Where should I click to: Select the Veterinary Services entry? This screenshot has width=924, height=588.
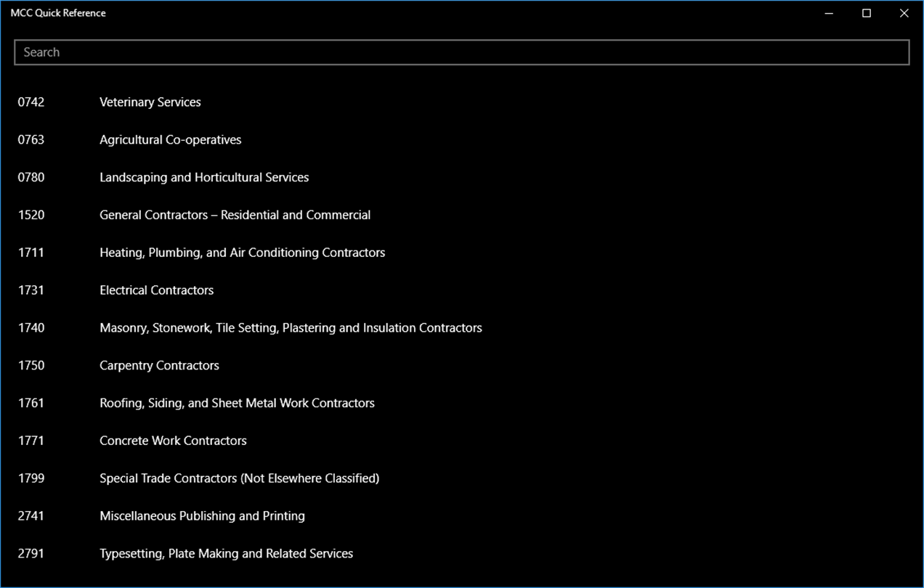coord(150,102)
